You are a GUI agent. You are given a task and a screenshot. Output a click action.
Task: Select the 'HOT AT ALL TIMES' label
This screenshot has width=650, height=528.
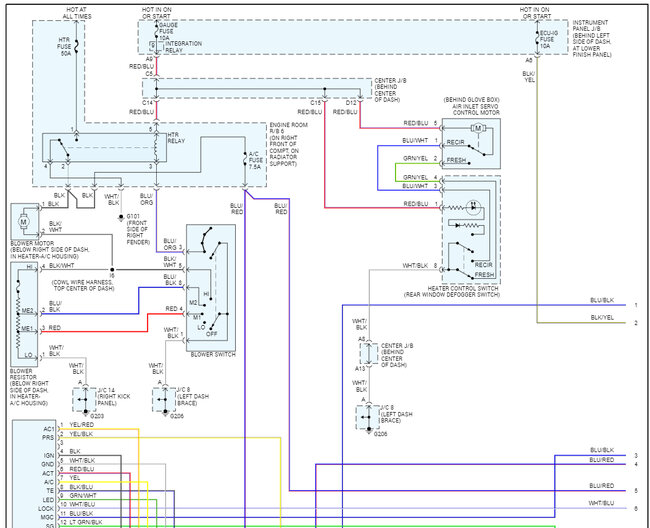pyautogui.click(x=77, y=13)
